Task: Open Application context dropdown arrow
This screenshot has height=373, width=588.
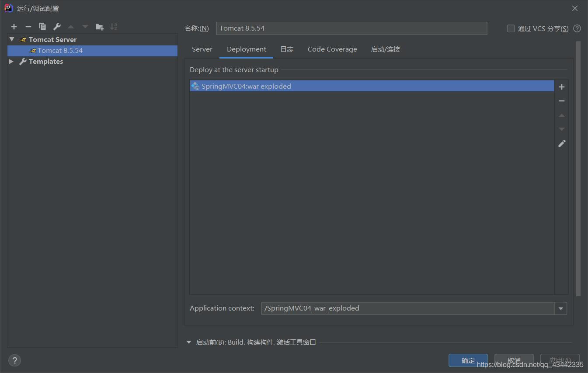Action: pos(561,308)
